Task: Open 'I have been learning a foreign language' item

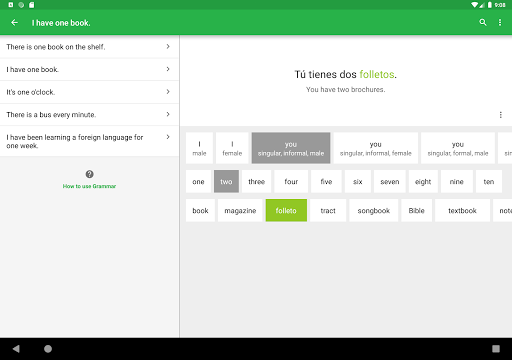Action: point(89,141)
